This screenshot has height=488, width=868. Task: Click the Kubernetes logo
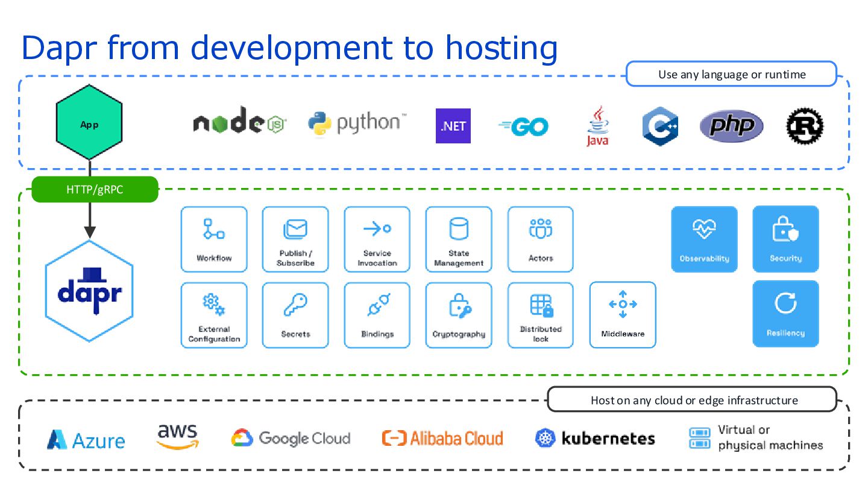coord(595,438)
